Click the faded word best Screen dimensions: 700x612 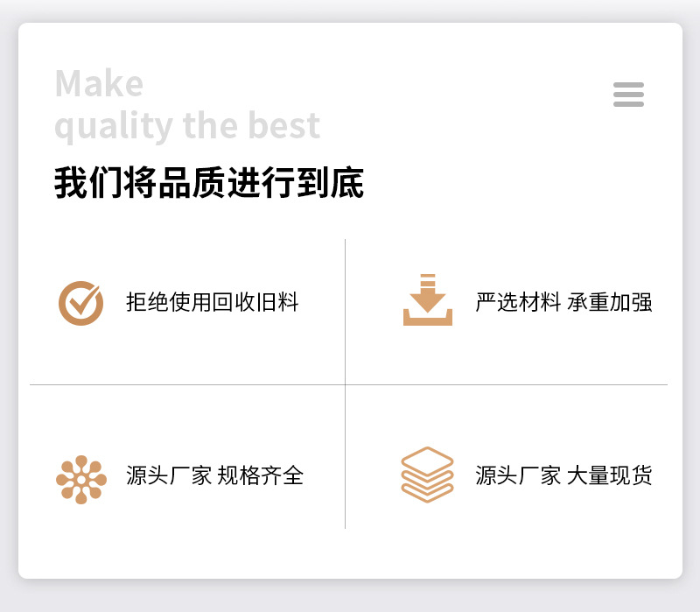283,125
